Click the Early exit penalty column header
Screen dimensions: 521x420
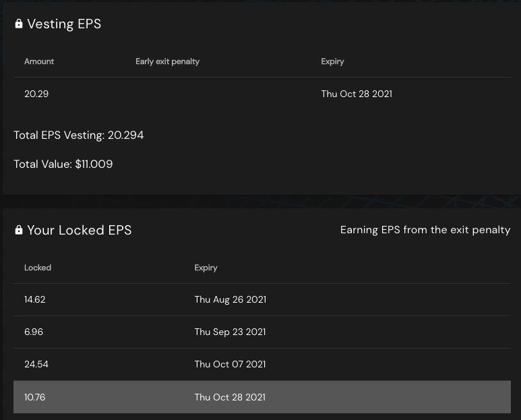click(167, 61)
